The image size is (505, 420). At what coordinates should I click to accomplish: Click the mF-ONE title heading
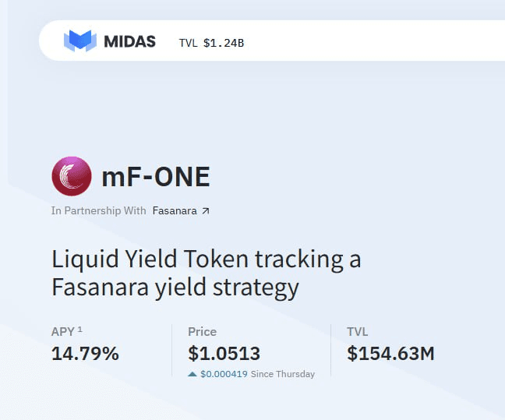tap(156, 177)
